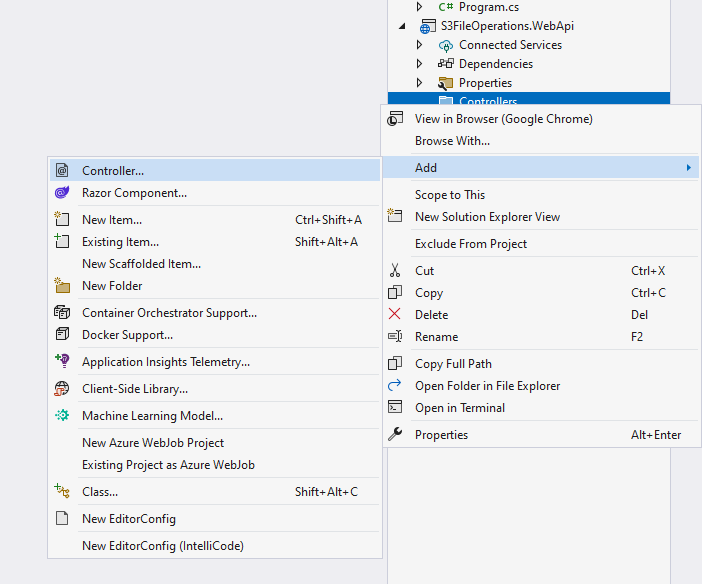The image size is (702, 584).
Task: Click the Container Orchestrator Support icon
Action: tap(62, 313)
